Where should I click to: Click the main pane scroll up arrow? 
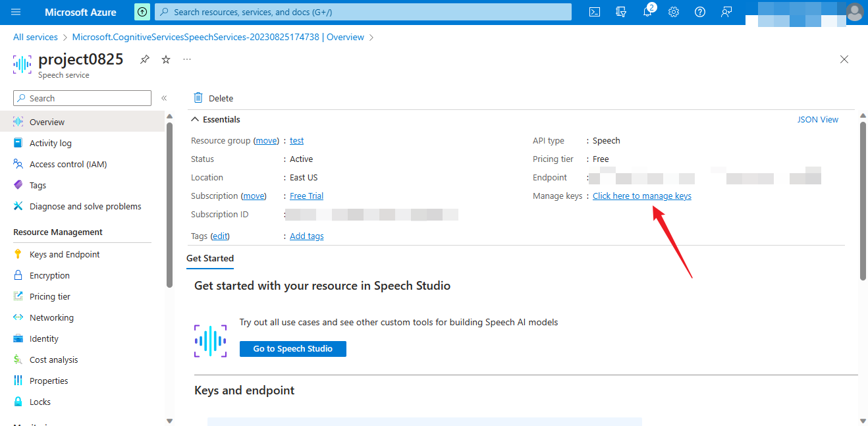pyautogui.click(x=863, y=116)
